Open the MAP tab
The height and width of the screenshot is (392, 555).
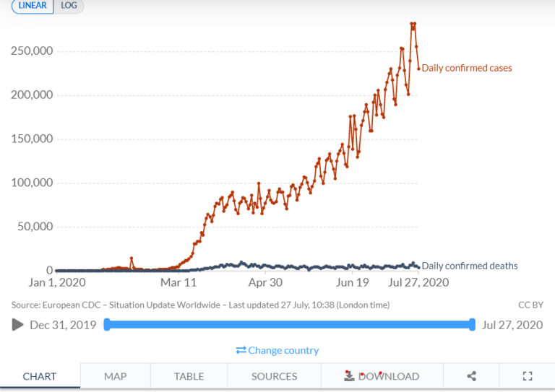pos(116,376)
